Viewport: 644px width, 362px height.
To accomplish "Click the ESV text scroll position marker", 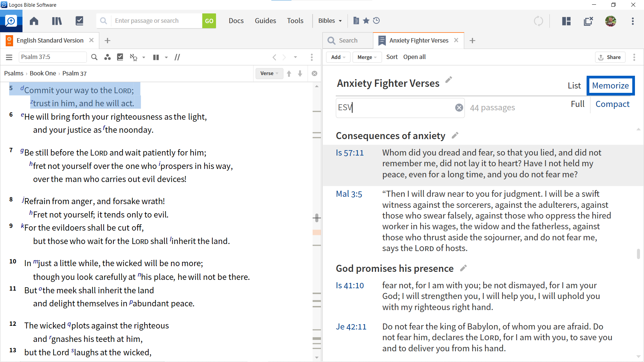I will 317,218.
